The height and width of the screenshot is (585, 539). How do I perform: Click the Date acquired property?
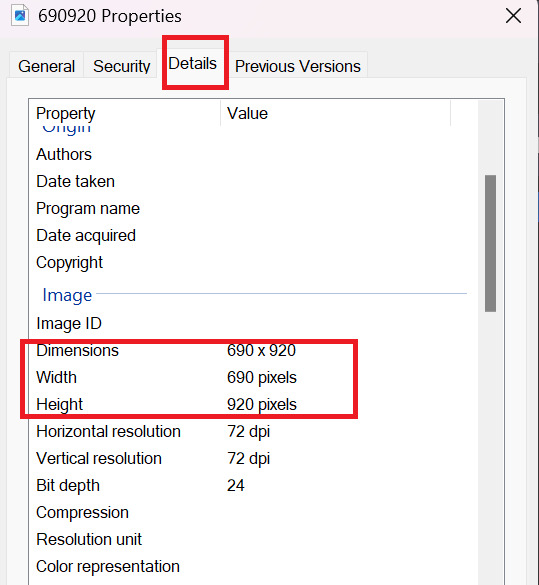click(x=86, y=236)
